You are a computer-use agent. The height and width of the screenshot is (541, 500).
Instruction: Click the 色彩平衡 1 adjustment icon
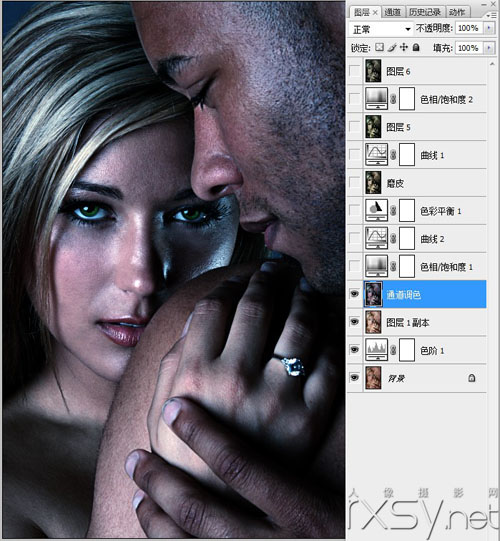point(376,210)
